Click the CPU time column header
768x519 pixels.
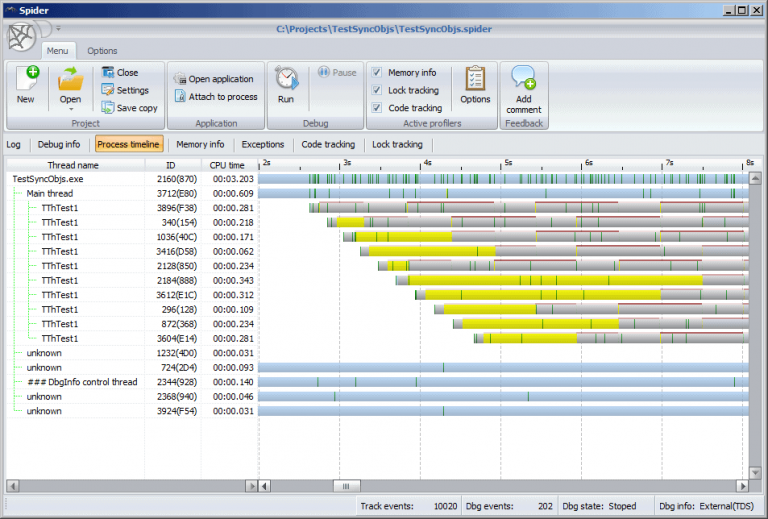[226, 165]
